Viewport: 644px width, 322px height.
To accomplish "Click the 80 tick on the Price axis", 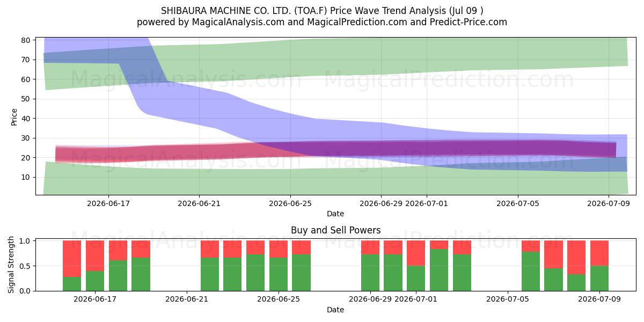I will [25, 40].
